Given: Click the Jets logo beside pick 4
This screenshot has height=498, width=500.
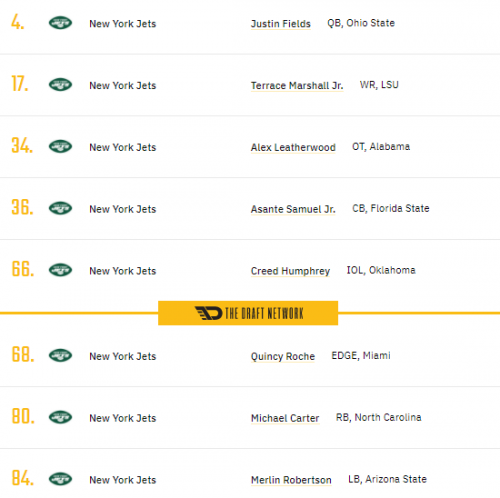Looking at the screenshot, I should click(60, 23).
